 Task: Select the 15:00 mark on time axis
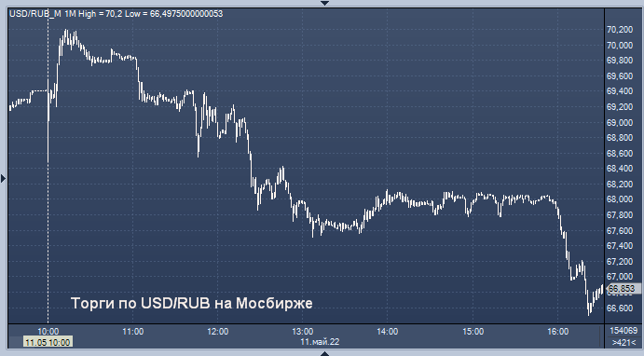pyautogui.click(x=473, y=332)
